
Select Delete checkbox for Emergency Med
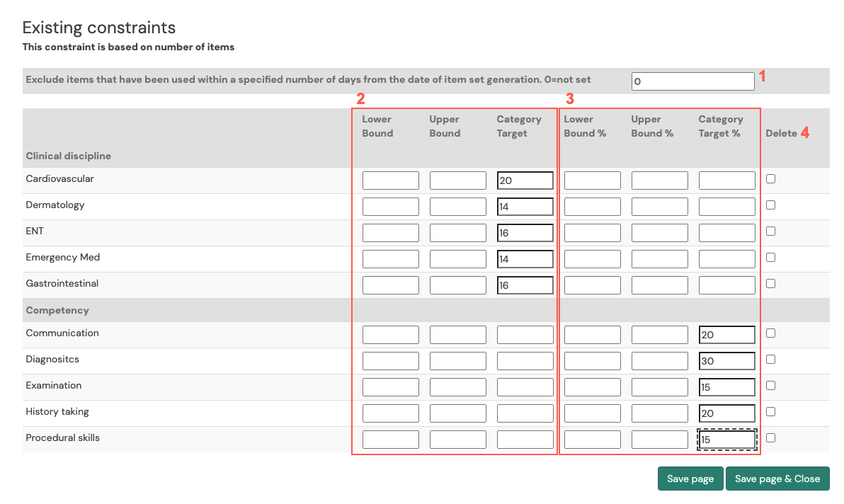771,258
